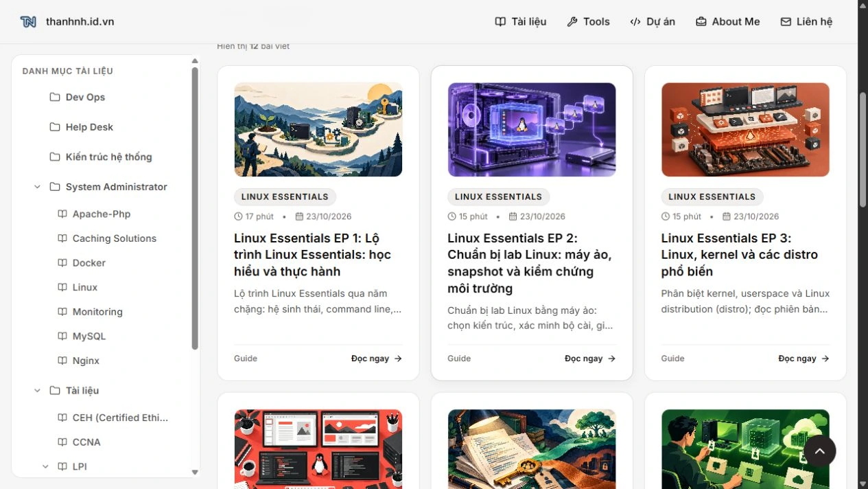Select the Caching Solutions category
Viewport: 868px width, 489px height.
tap(115, 238)
